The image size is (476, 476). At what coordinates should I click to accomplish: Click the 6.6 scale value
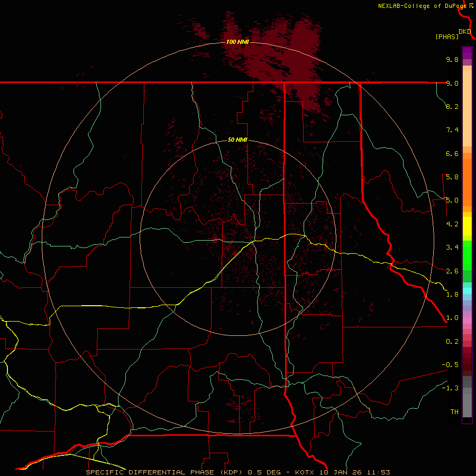click(x=452, y=153)
